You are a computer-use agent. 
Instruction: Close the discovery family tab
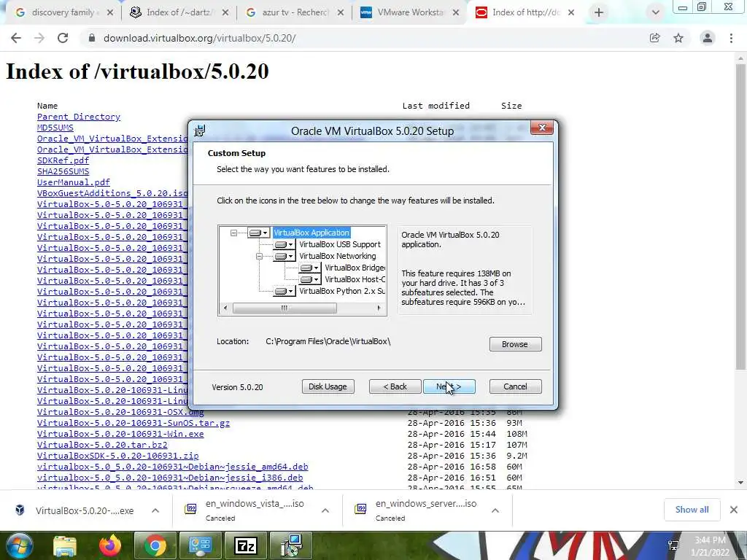click(x=110, y=13)
